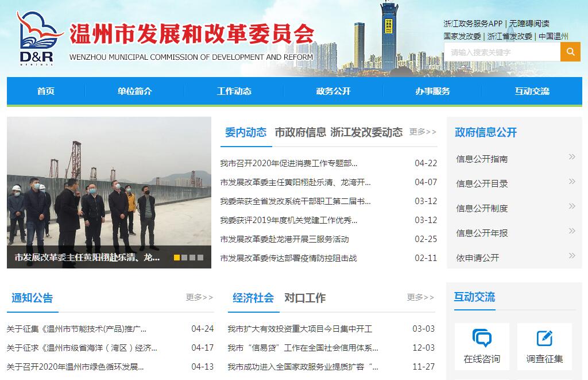
Task: Open the 政务公开 navigation menu
Action: 333,91
